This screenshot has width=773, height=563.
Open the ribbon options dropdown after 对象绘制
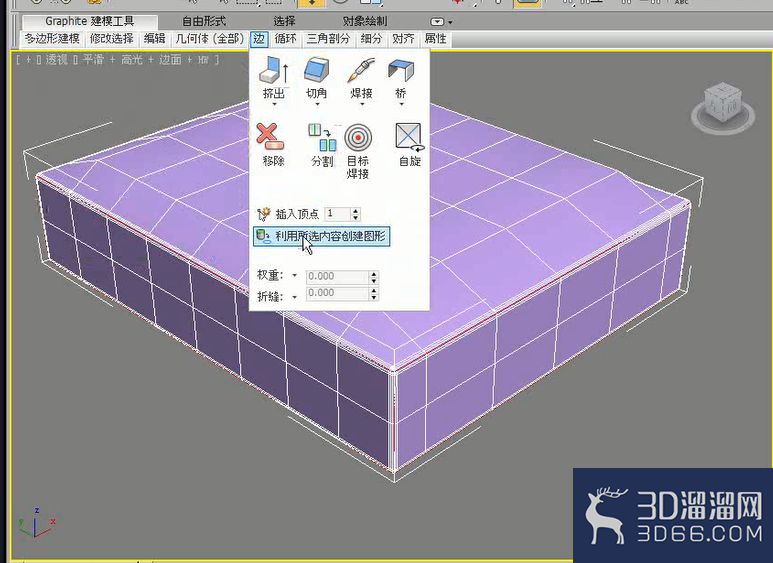coord(441,22)
